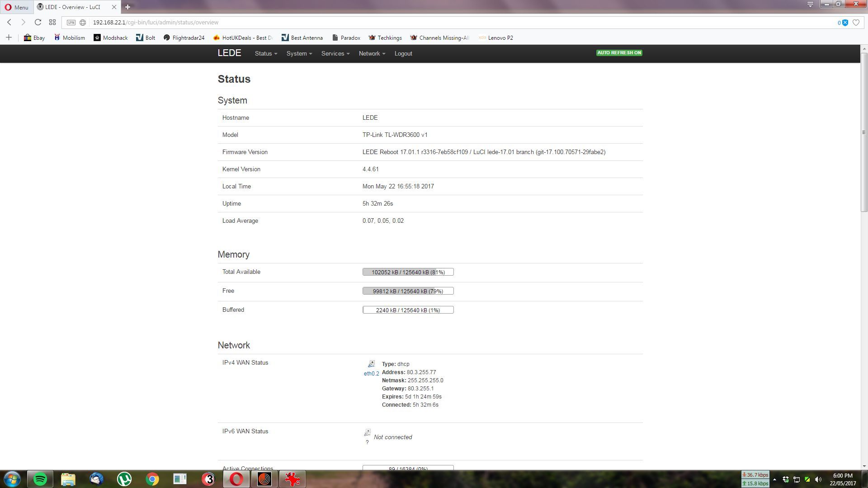This screenshot has height=488, width=868.
Task: Switch to the LEDE Overview browser tab
Action: click(72, 7)
